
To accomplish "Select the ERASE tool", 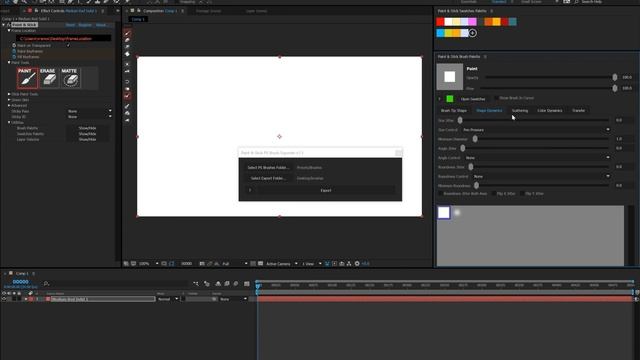I will click(49, 78).
